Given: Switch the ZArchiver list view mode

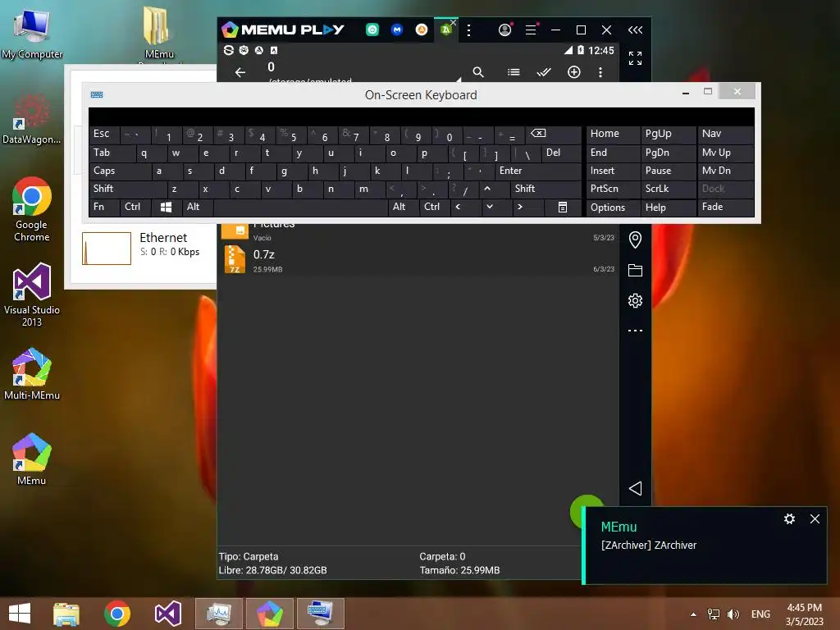Looking at the screenshot, I should [514, 72].
